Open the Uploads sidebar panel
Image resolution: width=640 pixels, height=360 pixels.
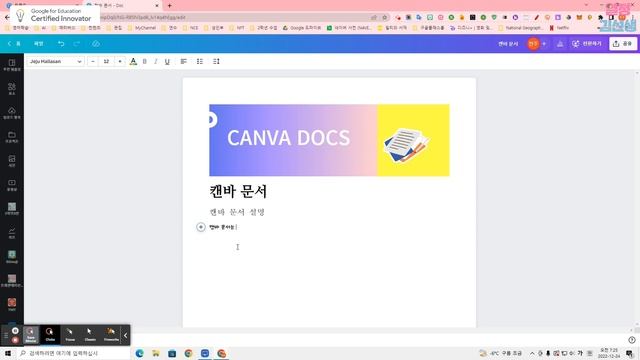pos(12,113)
